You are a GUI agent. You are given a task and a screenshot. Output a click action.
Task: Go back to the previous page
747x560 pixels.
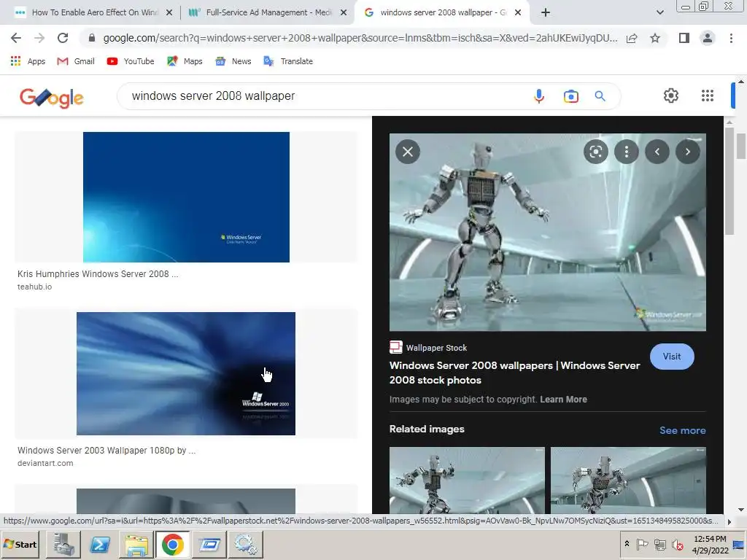click(16, 38)
